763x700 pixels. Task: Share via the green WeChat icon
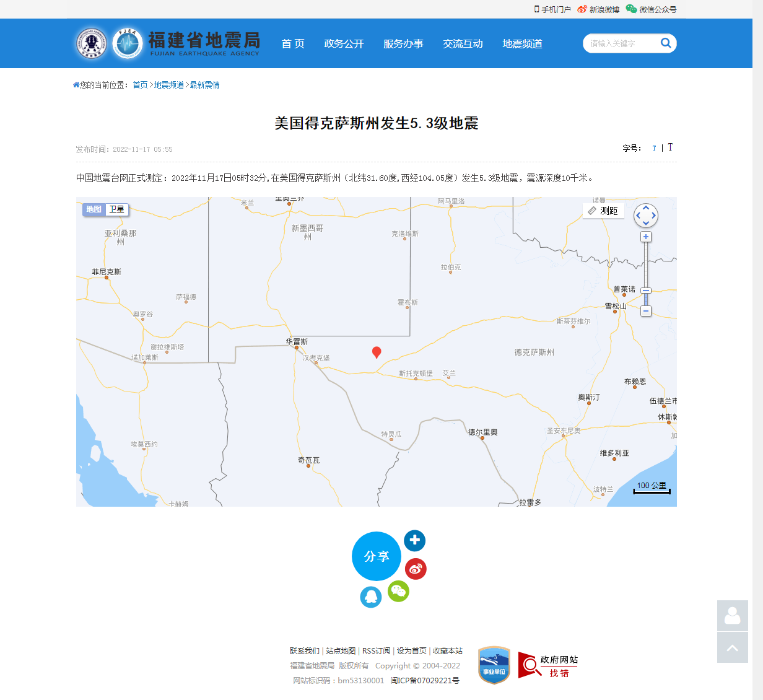398,591
